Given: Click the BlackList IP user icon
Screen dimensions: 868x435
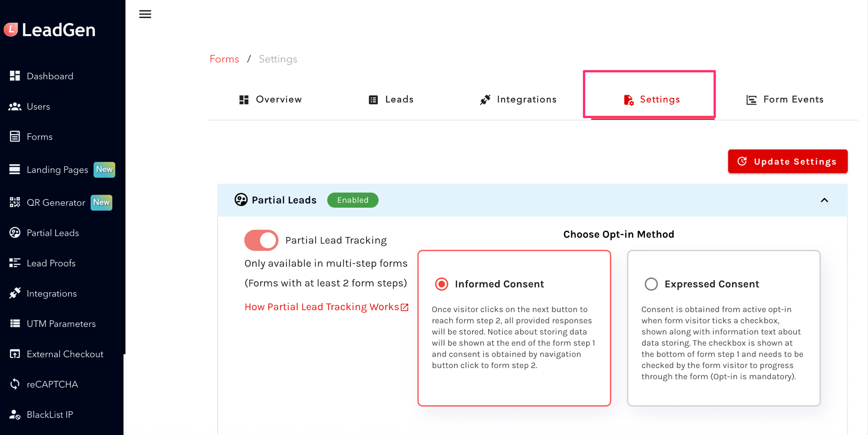Looking at the screenshot, I should pyautogui.click(x=15, y=414).
